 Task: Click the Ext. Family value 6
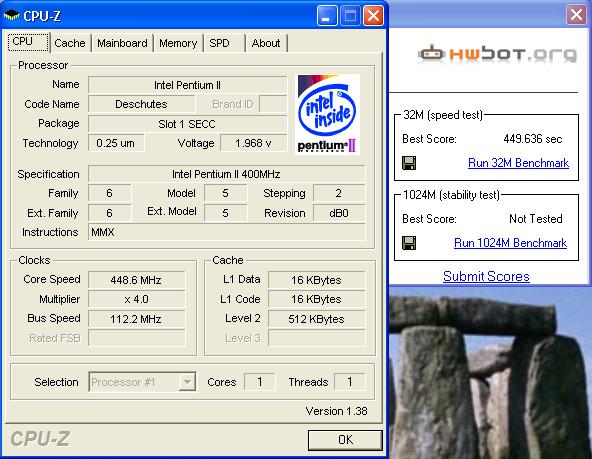coord(109,213)
